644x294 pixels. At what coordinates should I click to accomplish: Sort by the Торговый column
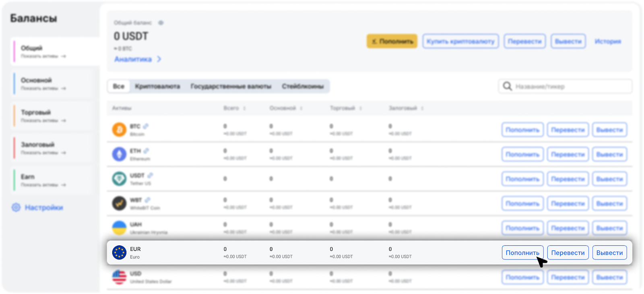(361, 108)
